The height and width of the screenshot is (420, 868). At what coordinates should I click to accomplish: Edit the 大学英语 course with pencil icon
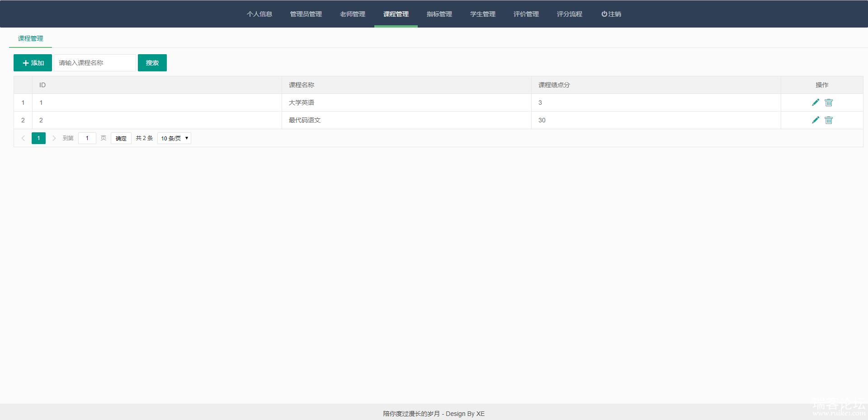click(816, 103)
